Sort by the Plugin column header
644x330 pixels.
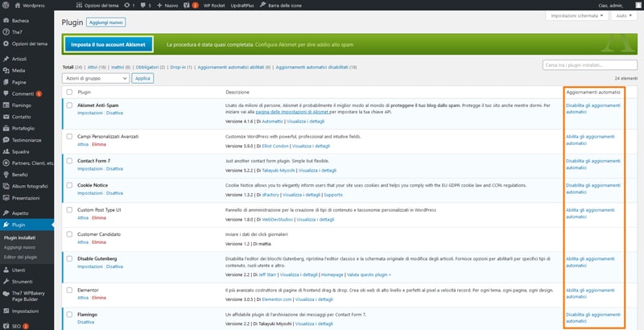click(85, 93)
